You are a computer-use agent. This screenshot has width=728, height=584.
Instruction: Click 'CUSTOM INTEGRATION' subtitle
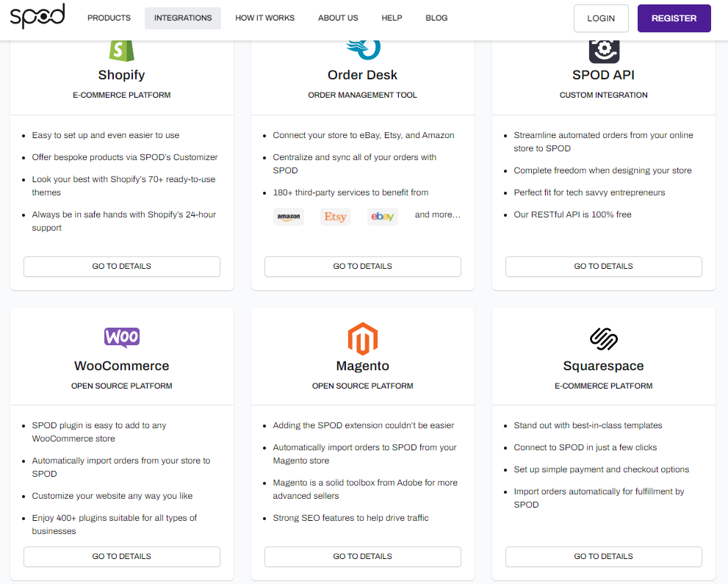(604, 95)
